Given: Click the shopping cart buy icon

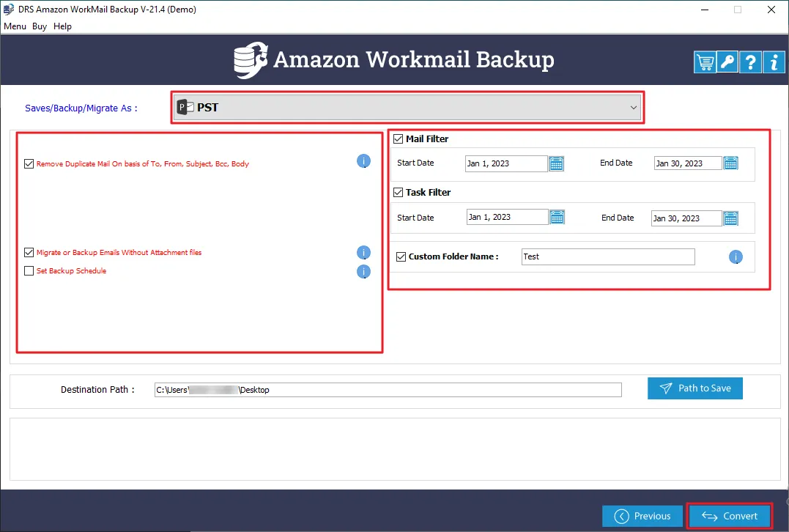Looking at the screenshot, I should coord(705,62).
